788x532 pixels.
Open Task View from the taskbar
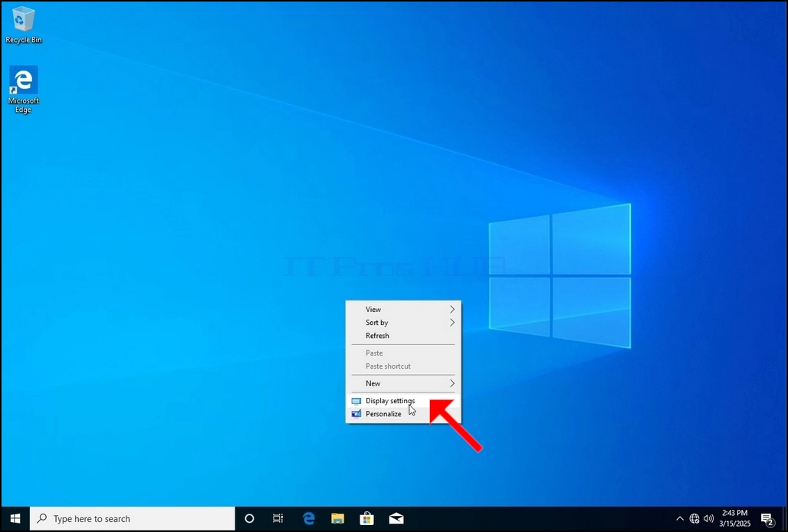278,518
